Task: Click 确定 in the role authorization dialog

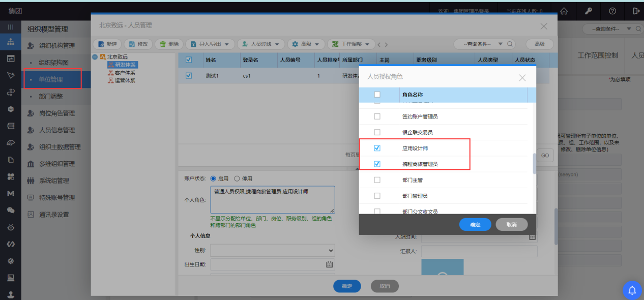Action: 475,224
